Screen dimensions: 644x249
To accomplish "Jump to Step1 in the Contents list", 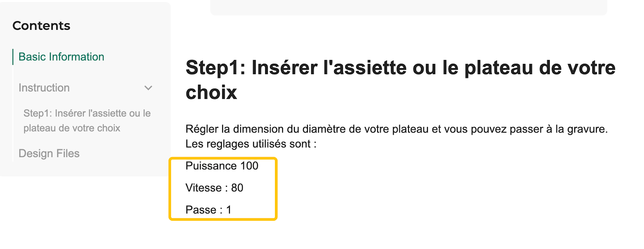I will click(87, 120).
